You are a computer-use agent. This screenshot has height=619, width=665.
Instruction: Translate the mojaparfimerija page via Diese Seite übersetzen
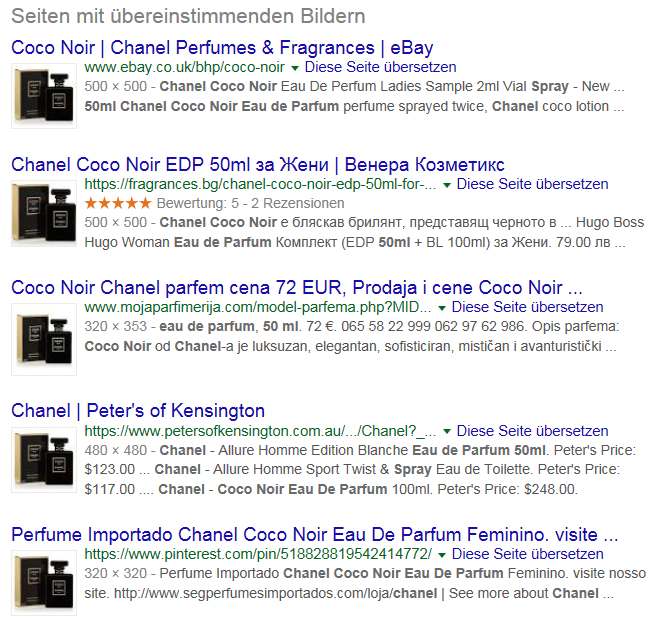click(527, 307)
